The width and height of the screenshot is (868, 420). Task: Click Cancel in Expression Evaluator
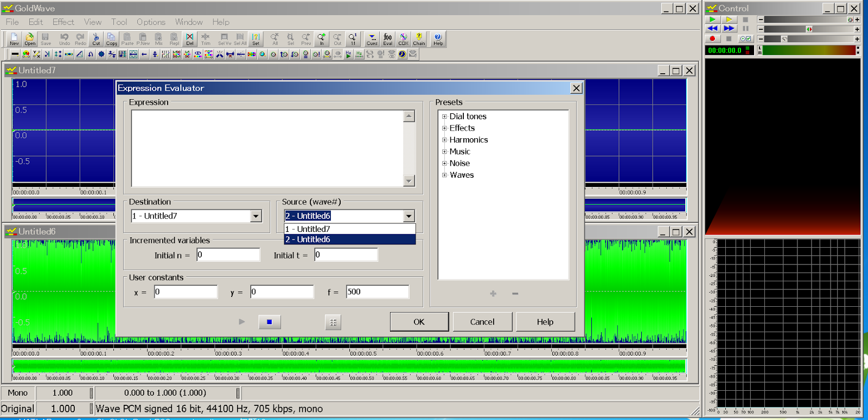482,322
